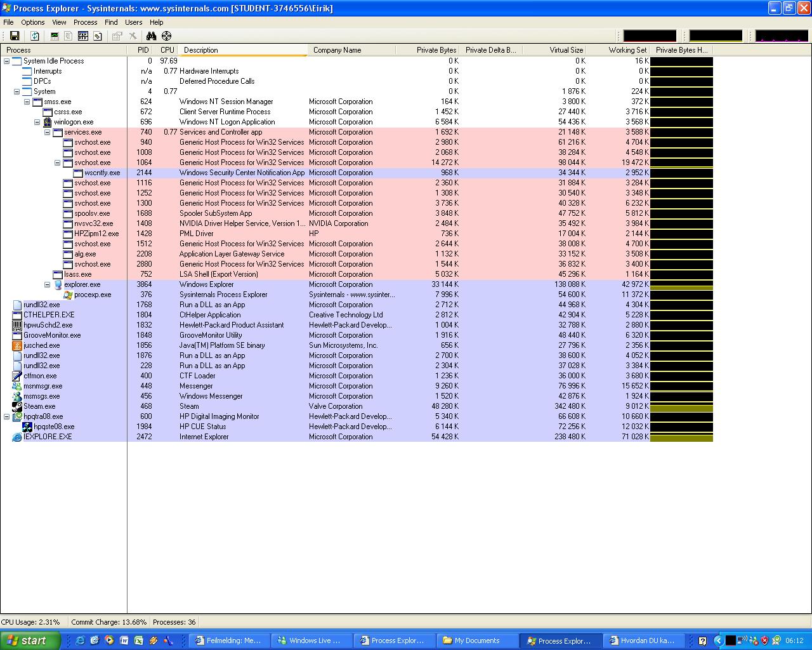Click the binoculars Find icon
The width and height of the screenshot is (812, 650).
click(x=151, y=36)
